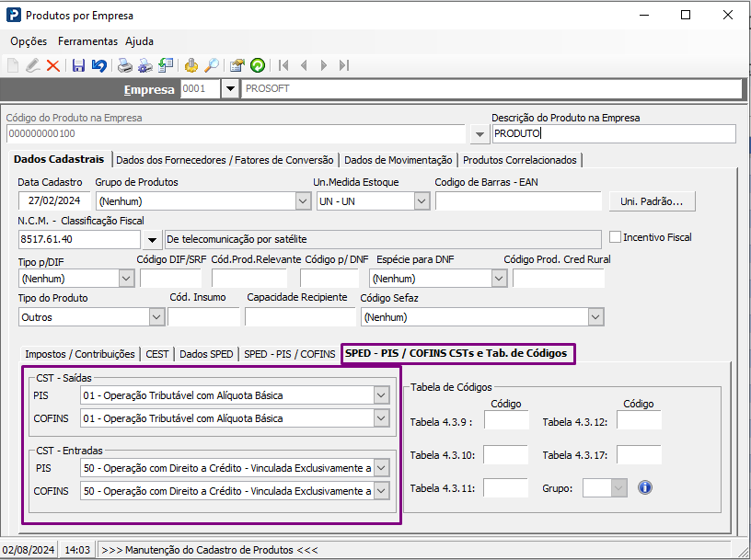Click the blue undo arrow icon
Viewport: 751px width, 560px height.
coord(98,65)
